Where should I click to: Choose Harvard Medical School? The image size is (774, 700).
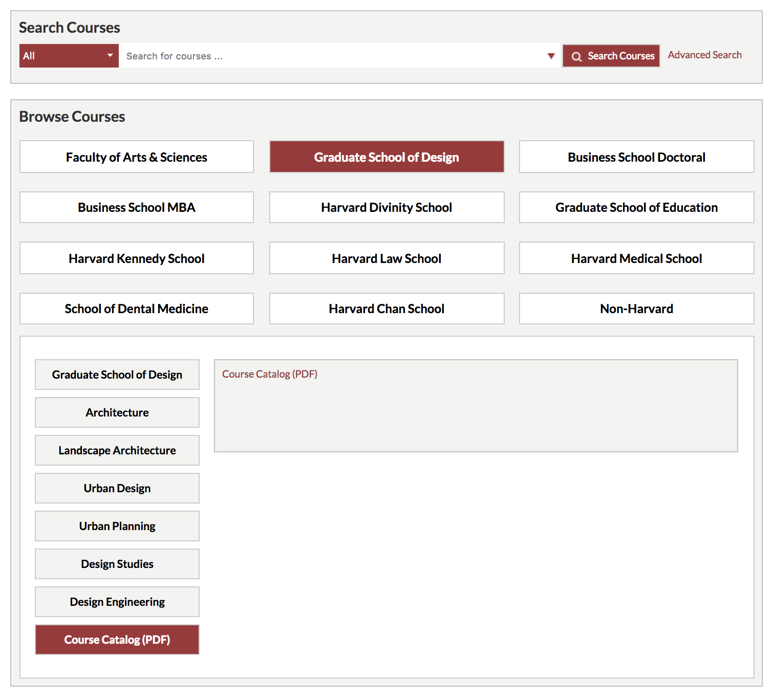[x=636, y=258]
